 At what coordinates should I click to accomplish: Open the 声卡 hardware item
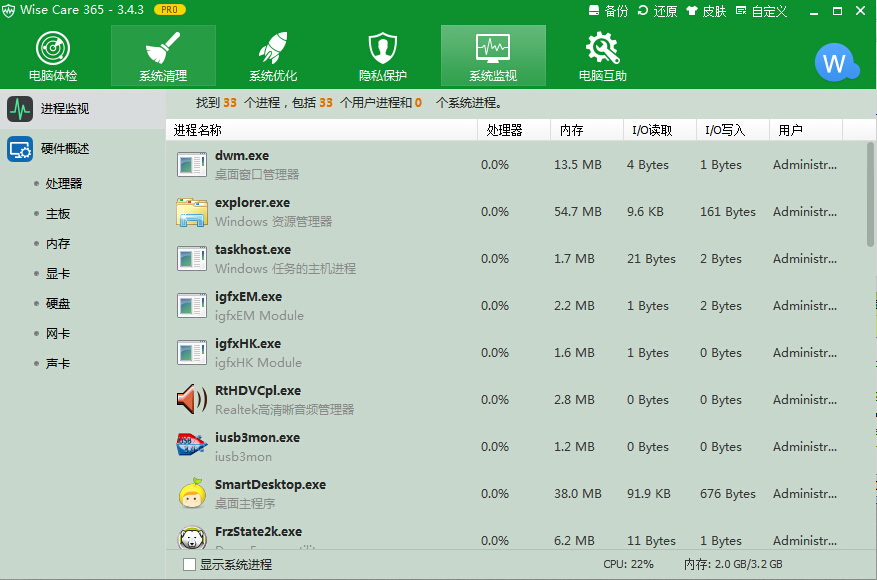[x=58, y=364]
